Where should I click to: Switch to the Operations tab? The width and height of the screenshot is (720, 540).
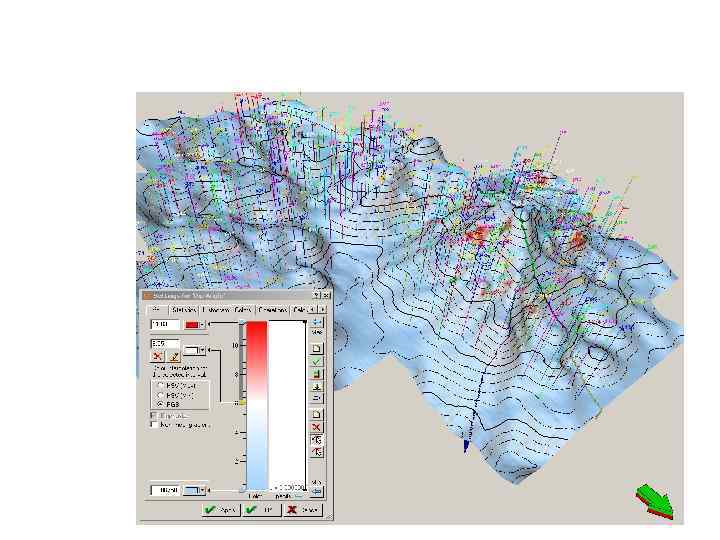point(273,310)
